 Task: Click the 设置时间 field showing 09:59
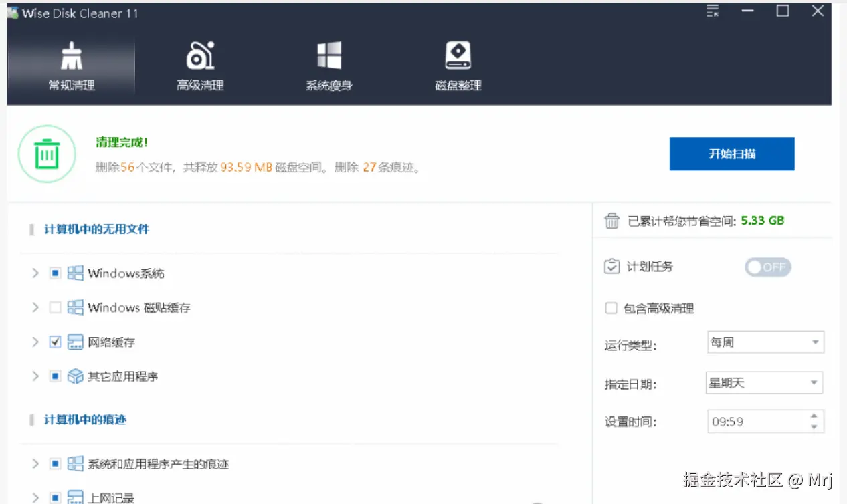click(765, 422)
